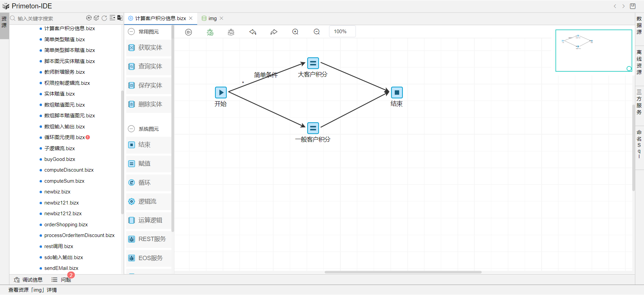The width and height of the screenshot is (644, 295).
Task: Collapse the 常用图元 palette section
Action: 131,32
